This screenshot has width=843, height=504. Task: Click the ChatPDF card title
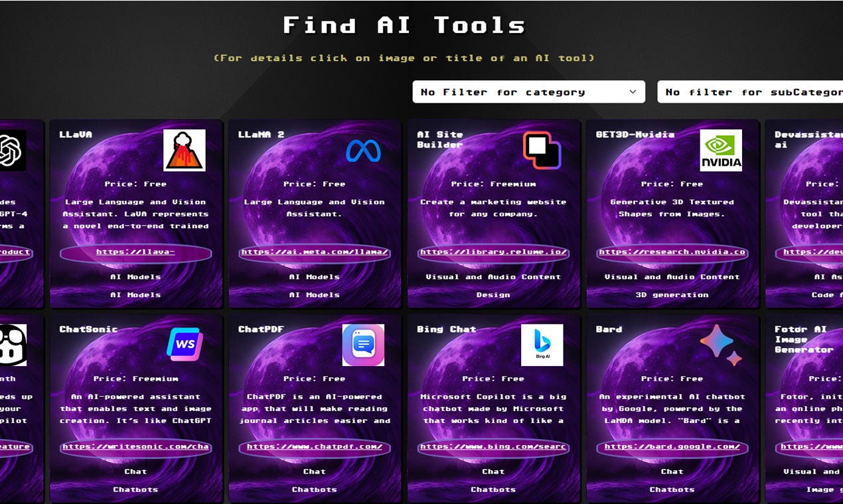262,330
